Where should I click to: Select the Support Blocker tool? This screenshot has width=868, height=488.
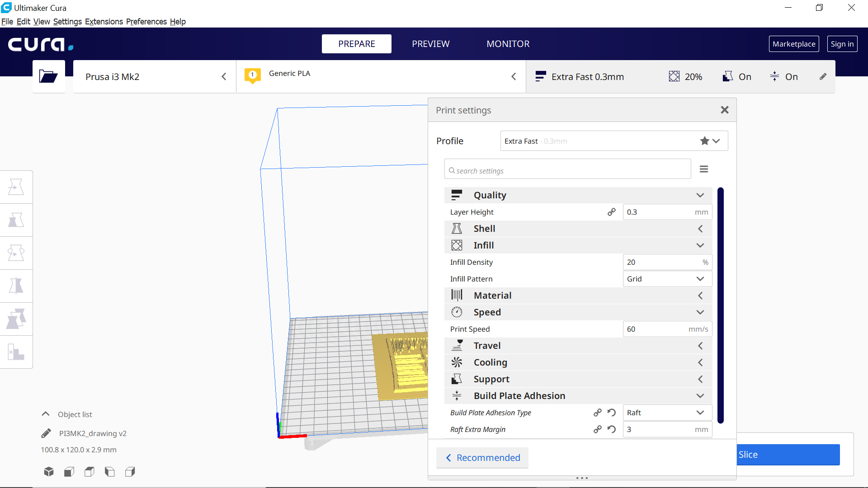tap(16, 352)
